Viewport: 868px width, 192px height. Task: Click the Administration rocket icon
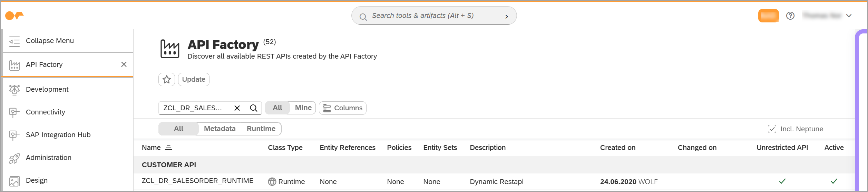click(14, 158)
